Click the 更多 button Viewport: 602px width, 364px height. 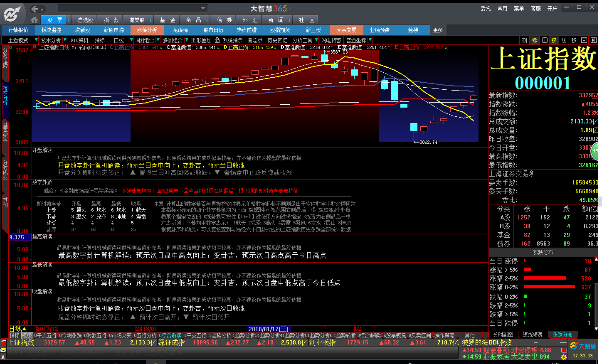[438, 30]
